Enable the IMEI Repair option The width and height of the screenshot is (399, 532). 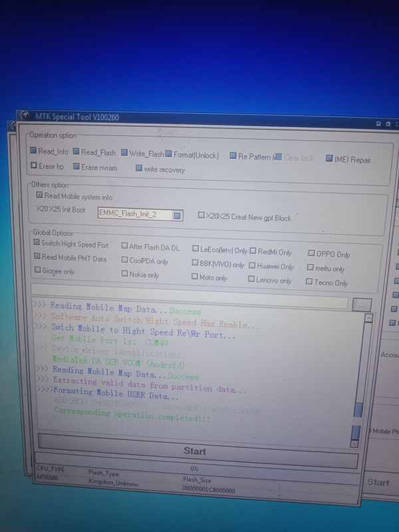tap(329, 158)
